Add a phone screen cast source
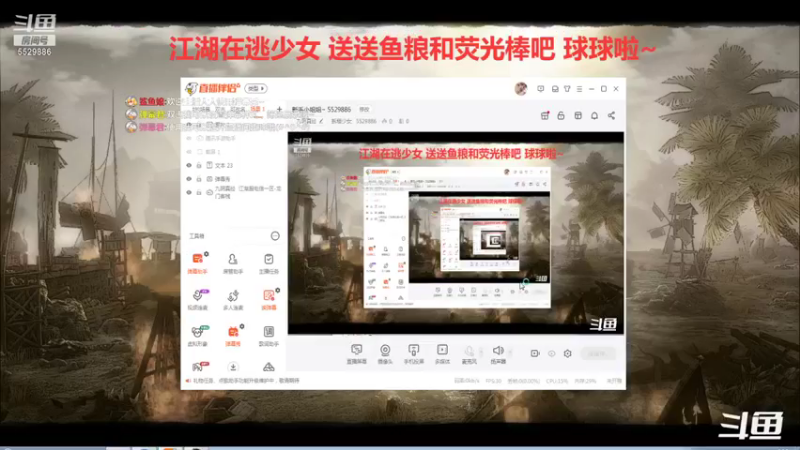This screenshot has height=450, width=800. [413, 354]
